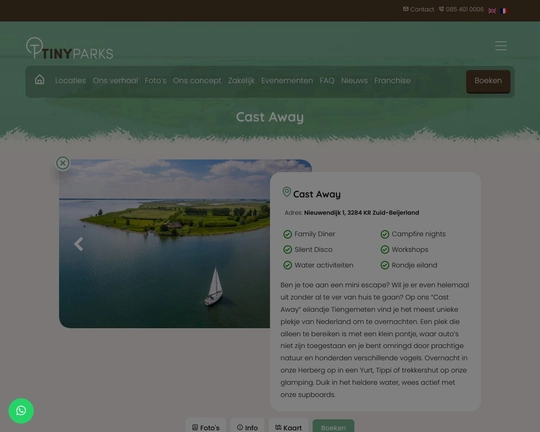Screen dimensions: 540x432
Task: Switch language with the French flag
Action: click(504, 11)
